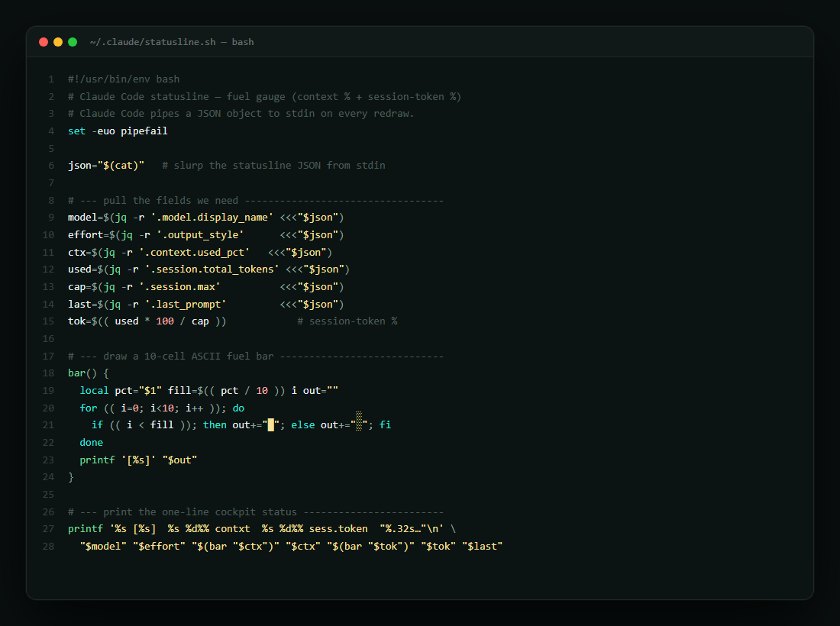840x626 pixels.
Task: Click the '.model.display_name' jq filter
Action: 212,218
